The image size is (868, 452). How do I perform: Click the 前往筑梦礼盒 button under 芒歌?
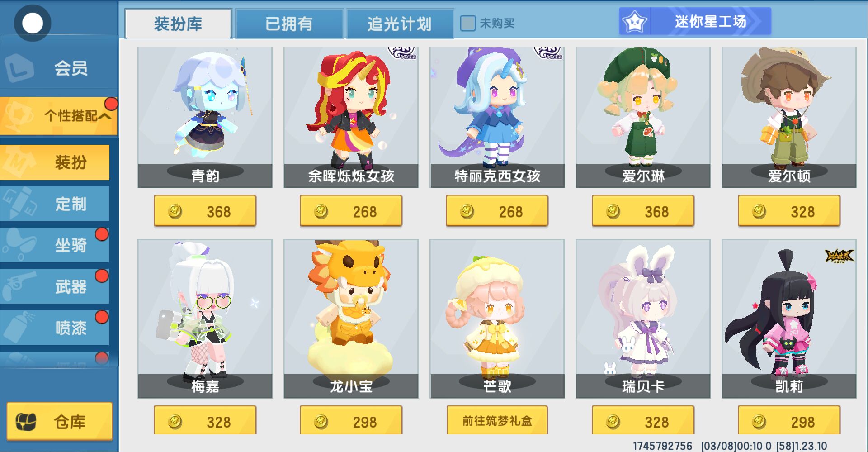(x=497, y=420)
